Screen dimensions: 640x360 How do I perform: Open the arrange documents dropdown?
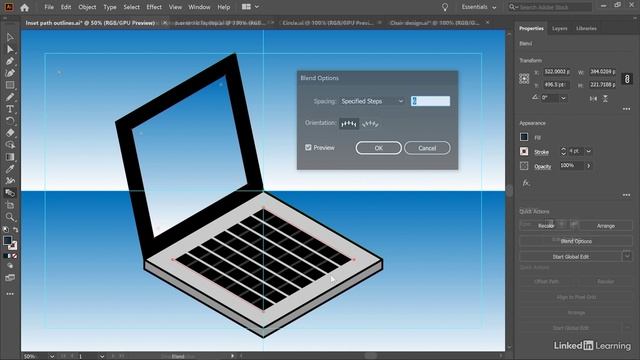250,7
